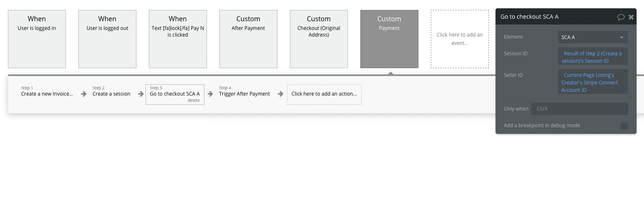644x224 pixels.
Task: Edit the Seller ID expression value
Action: (593, 82)
